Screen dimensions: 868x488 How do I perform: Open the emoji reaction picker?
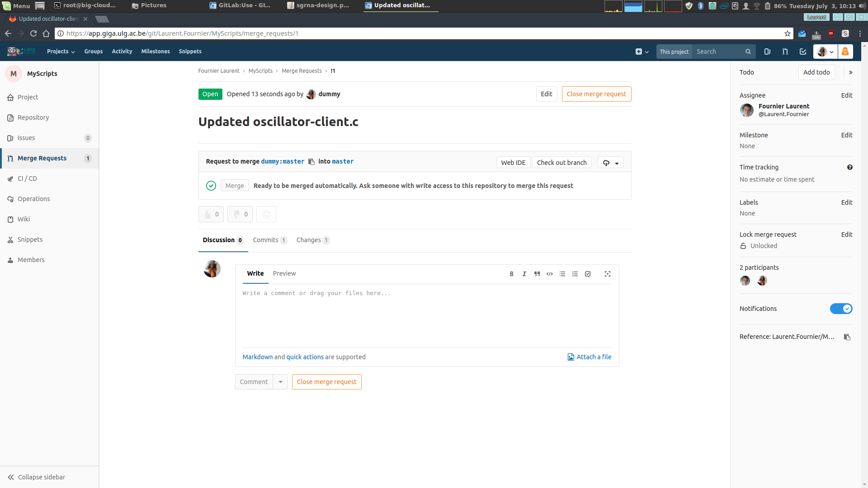[x=266, y=214]
